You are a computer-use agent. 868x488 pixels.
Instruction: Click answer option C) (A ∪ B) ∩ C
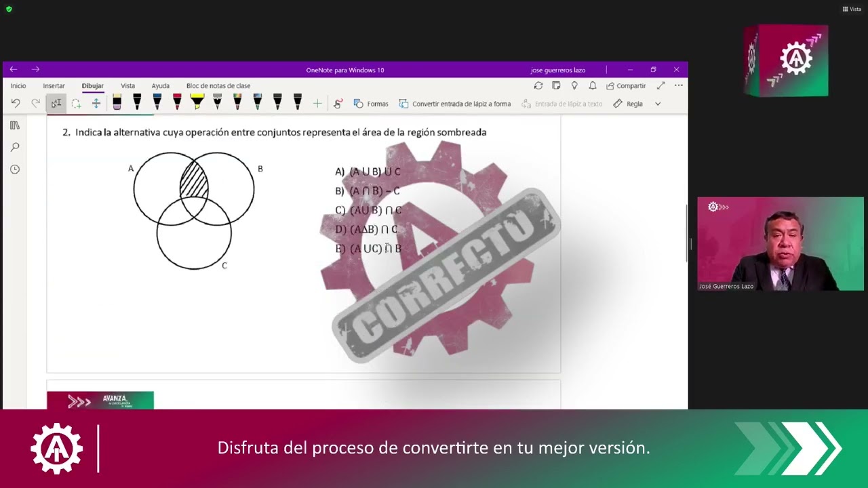[x=368, y=210]
